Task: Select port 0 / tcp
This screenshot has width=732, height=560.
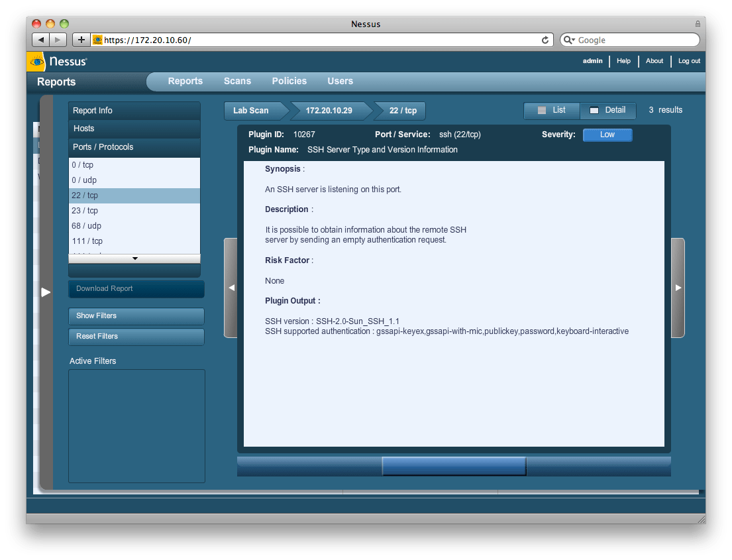Action: [134, 165]
